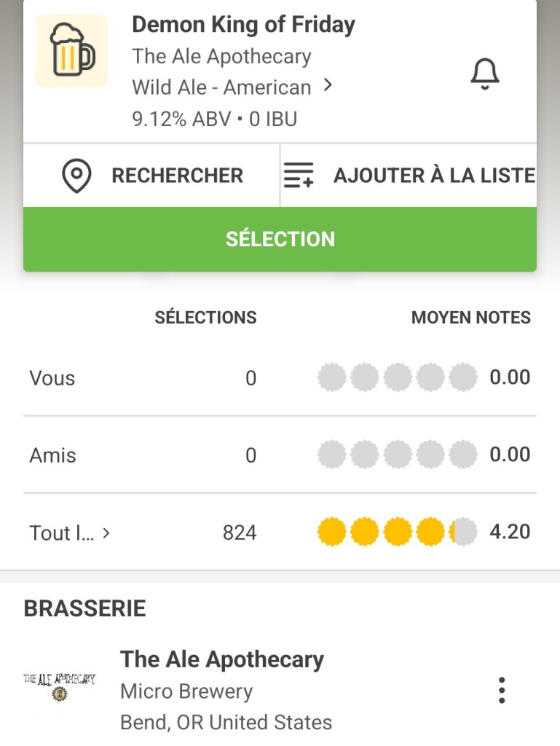Tap the Demon King of Friday title
560x746 pixels.
point(243,25)
